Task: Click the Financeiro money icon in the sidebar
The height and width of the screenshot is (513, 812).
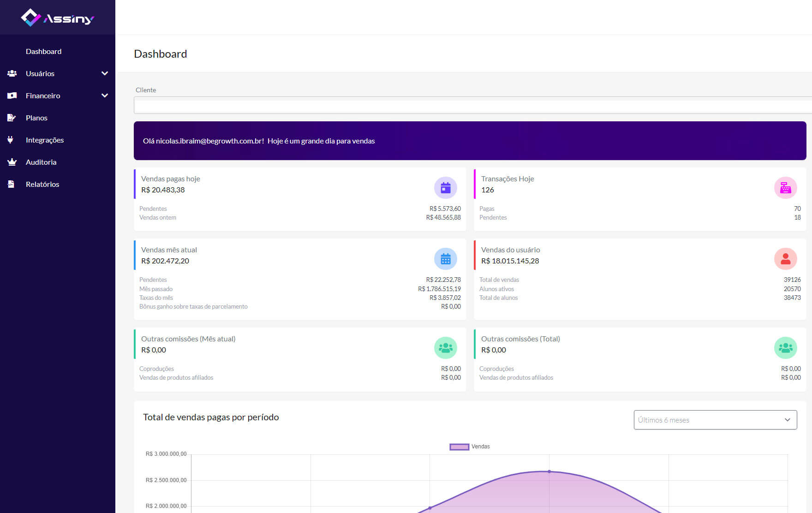Action: pyautogui.click(x=12, y=95)
